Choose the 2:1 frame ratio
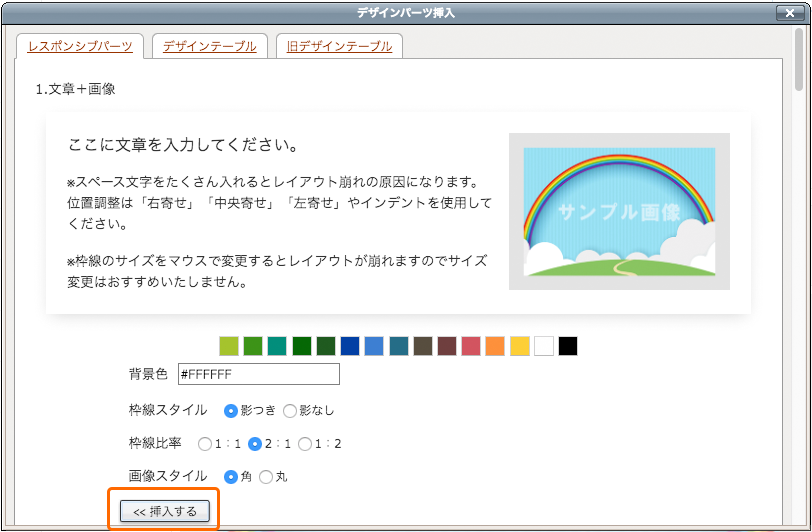Viewport: 812px width, 532px height. [255, 444]
